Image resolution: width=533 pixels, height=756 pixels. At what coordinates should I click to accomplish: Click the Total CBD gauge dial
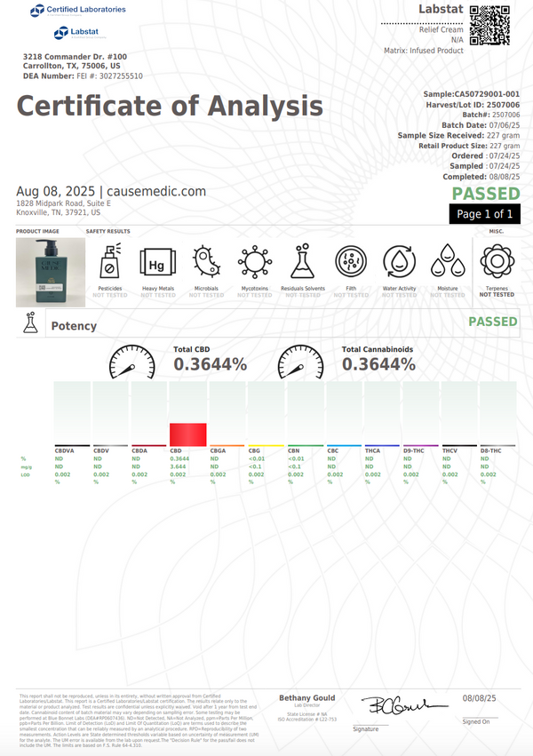[131, 362]
